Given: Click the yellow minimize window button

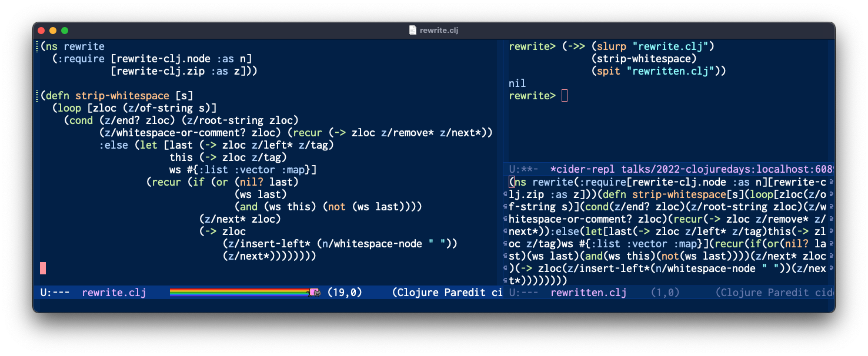Looking at the screenshot, I should point(53,30).
